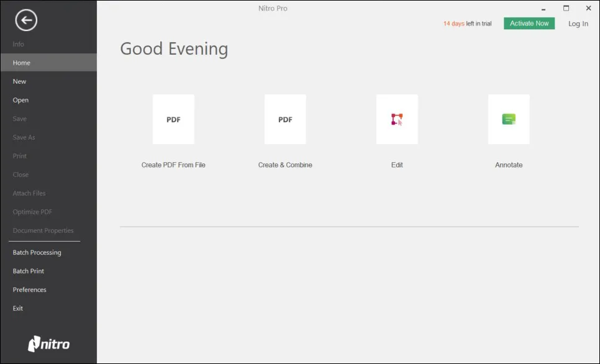Click Exit to quit Nitro Pro
This screenshot has height=364, width=600.
[x=18, y=308]
